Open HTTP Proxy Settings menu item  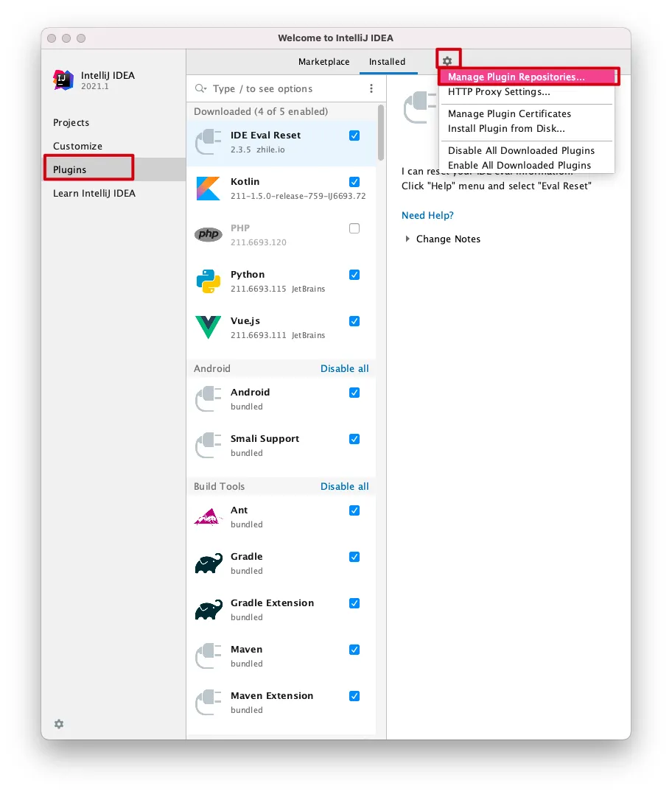point(527,91)
